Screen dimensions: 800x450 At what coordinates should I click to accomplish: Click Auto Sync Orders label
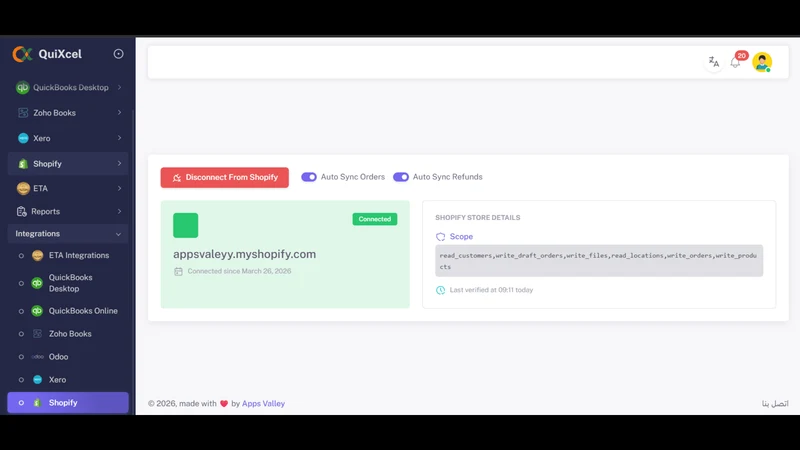coord(353,177)
